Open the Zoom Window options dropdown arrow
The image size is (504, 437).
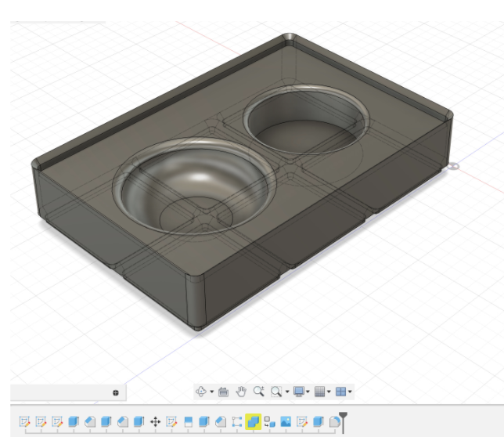287,392
